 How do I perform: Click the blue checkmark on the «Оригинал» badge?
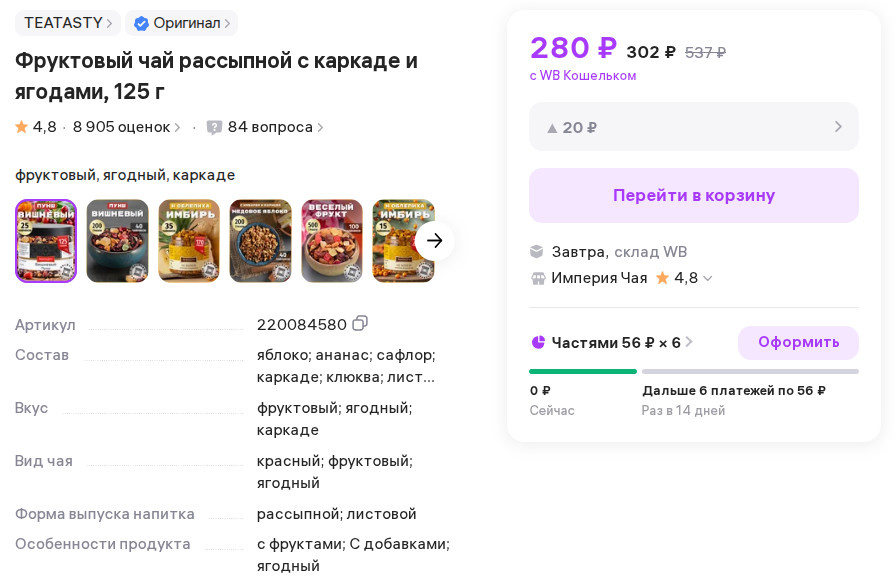pyautogui.click(x=139, y=23)
